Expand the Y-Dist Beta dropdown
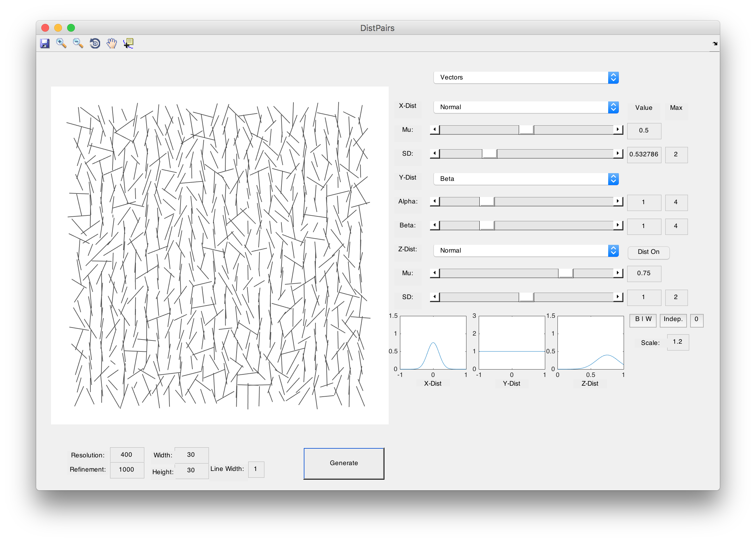This screenshot has width=756, height=542. click(526, 179)
